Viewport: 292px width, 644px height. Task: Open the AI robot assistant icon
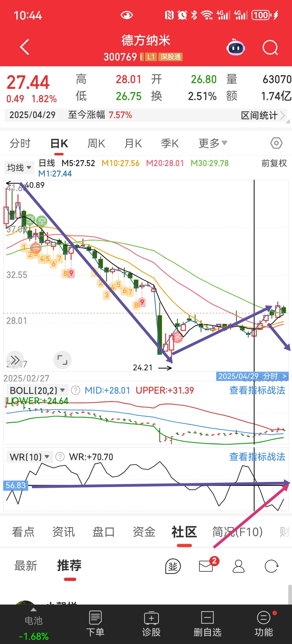[x=236, y=47]
